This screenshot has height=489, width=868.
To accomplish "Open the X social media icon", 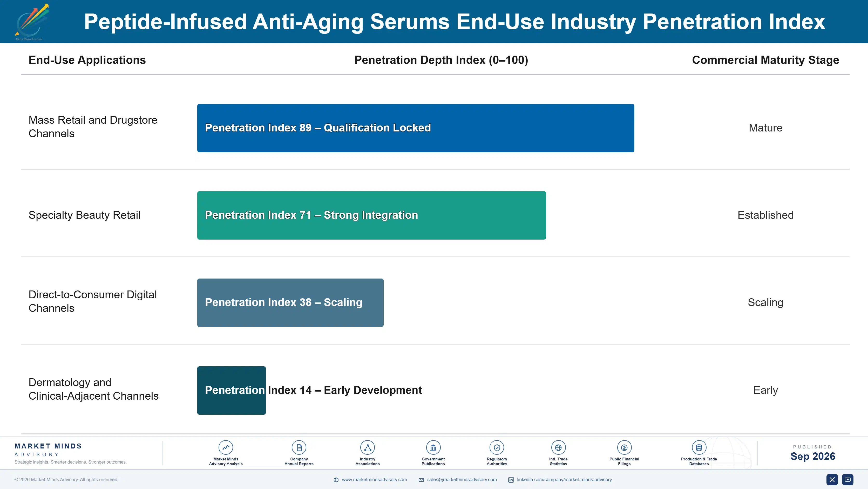I will click(832, 480).
